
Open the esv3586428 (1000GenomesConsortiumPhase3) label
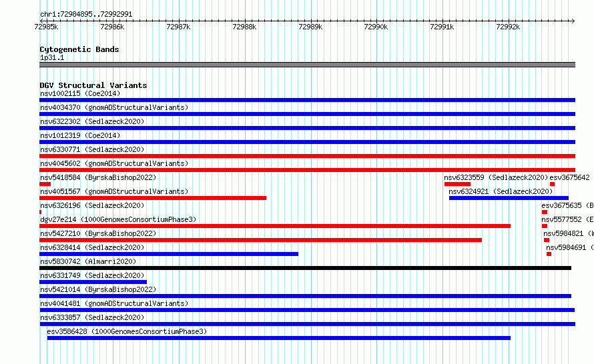[x=127, y=331]
